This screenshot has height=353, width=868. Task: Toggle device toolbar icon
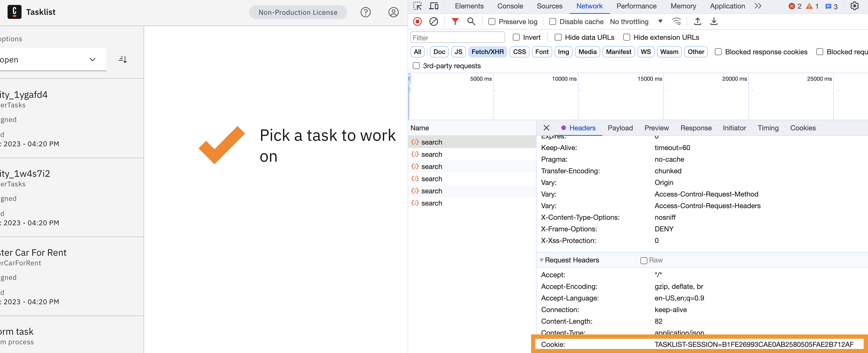[434, 6]
